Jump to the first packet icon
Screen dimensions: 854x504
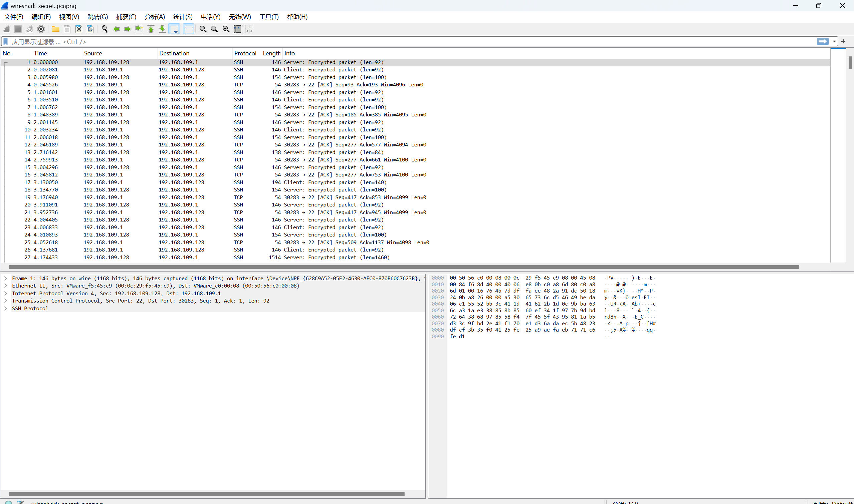click(x=151, y=29)
